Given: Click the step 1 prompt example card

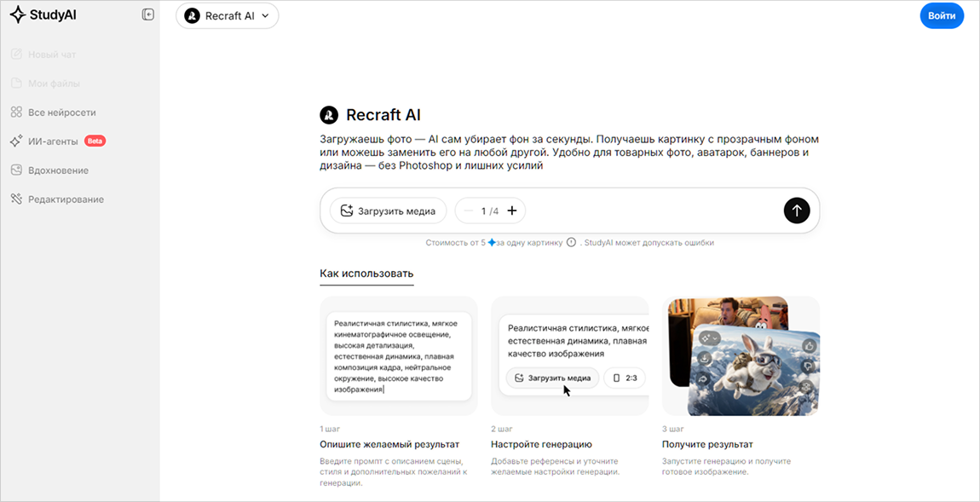Looking at the screenshot, I should click(399, 355).
